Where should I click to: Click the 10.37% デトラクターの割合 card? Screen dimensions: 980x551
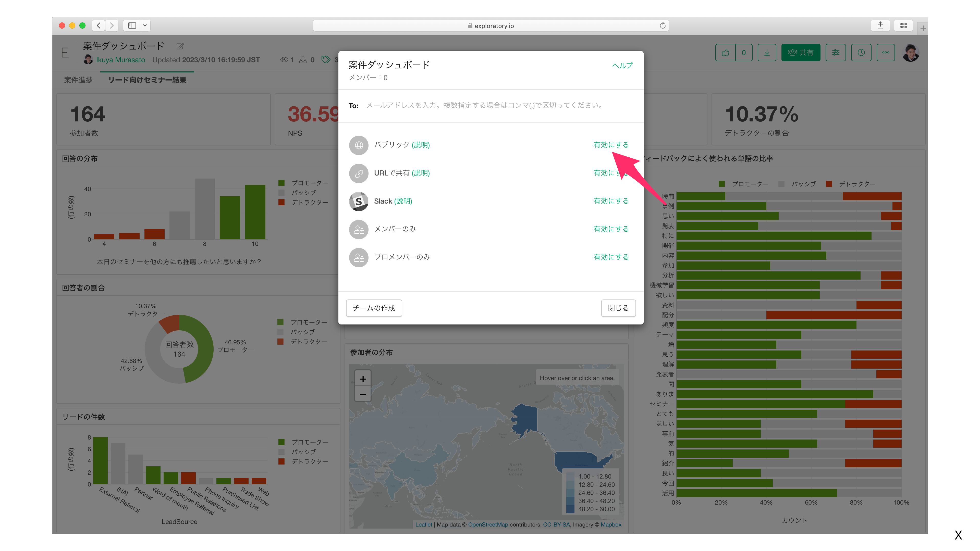point(818,119)
